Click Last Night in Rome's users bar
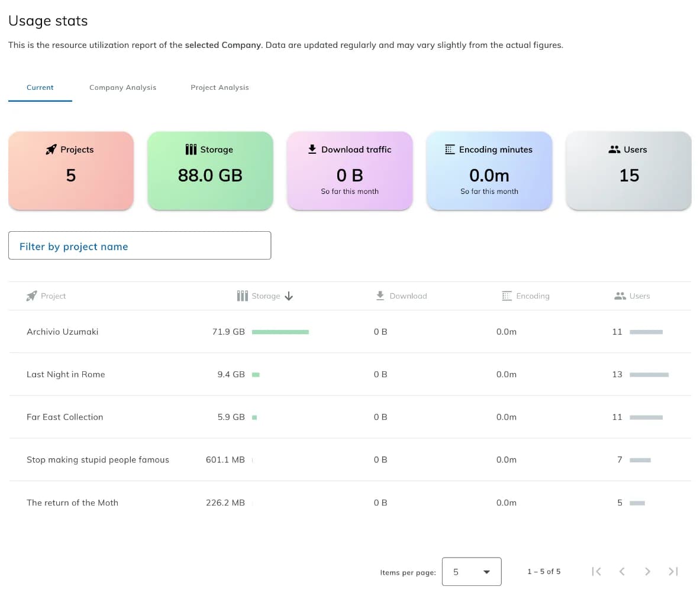 (x=649, y=375)
